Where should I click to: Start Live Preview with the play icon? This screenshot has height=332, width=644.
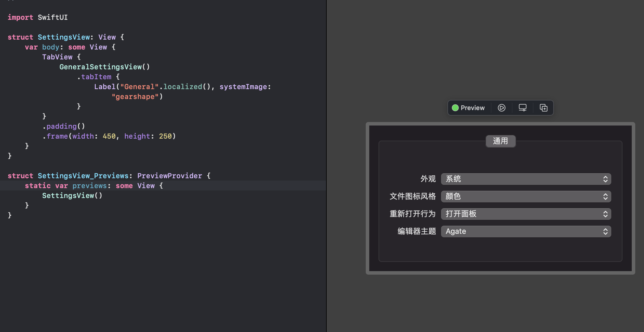click(502, 108)
